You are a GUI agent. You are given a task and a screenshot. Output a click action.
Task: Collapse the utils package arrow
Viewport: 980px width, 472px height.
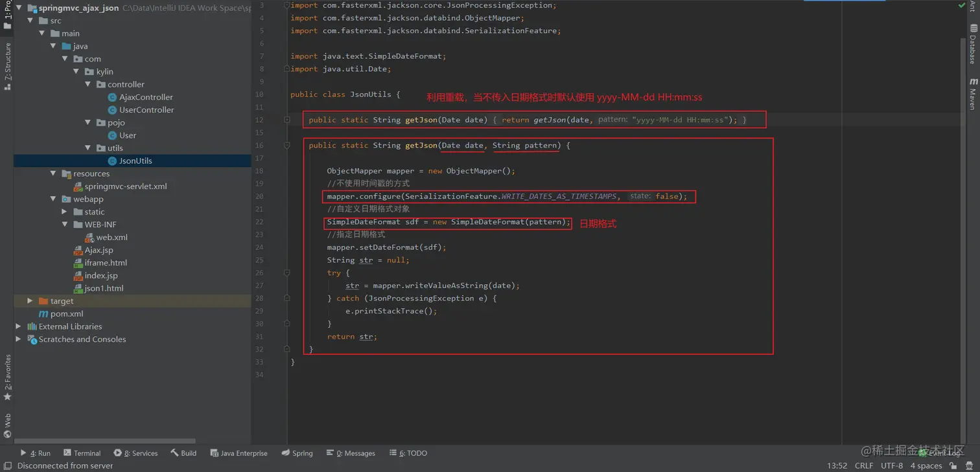[x=88, y=148]
